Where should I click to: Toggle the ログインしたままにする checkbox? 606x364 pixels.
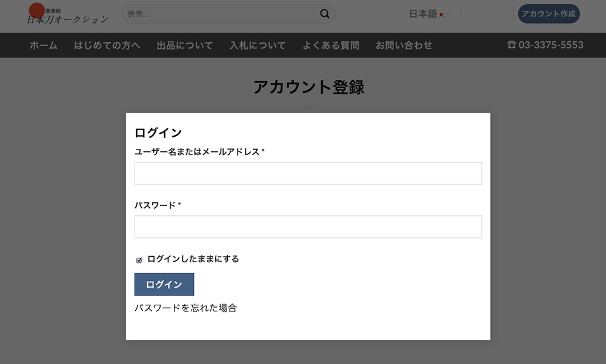click(x=139, y=260)
